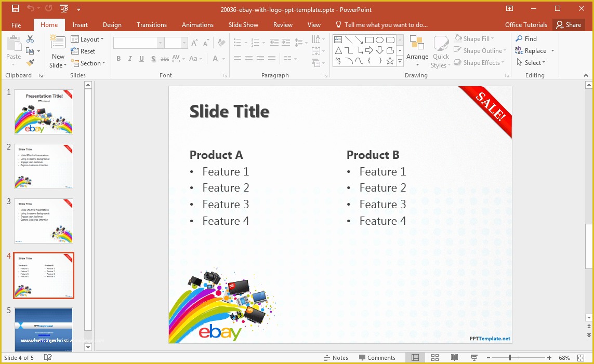Click the Paste clipboard icon
This screenshot has height=364, width=594.
point(14,44)
